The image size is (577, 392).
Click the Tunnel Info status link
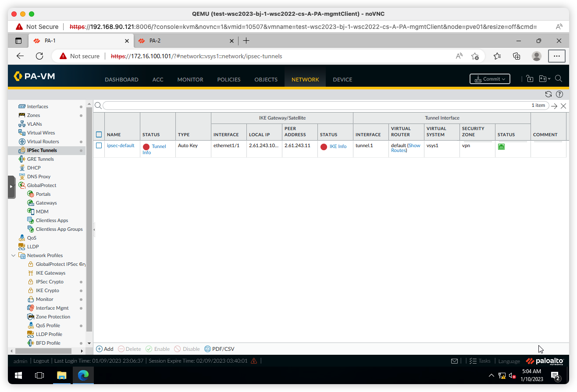click(x=154, y=149)
